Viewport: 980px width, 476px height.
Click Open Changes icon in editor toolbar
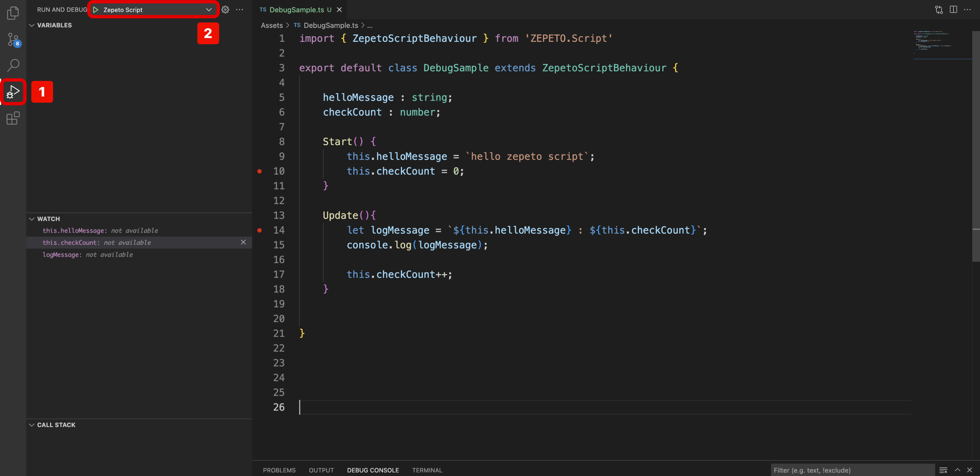click(x=938, y=10)
